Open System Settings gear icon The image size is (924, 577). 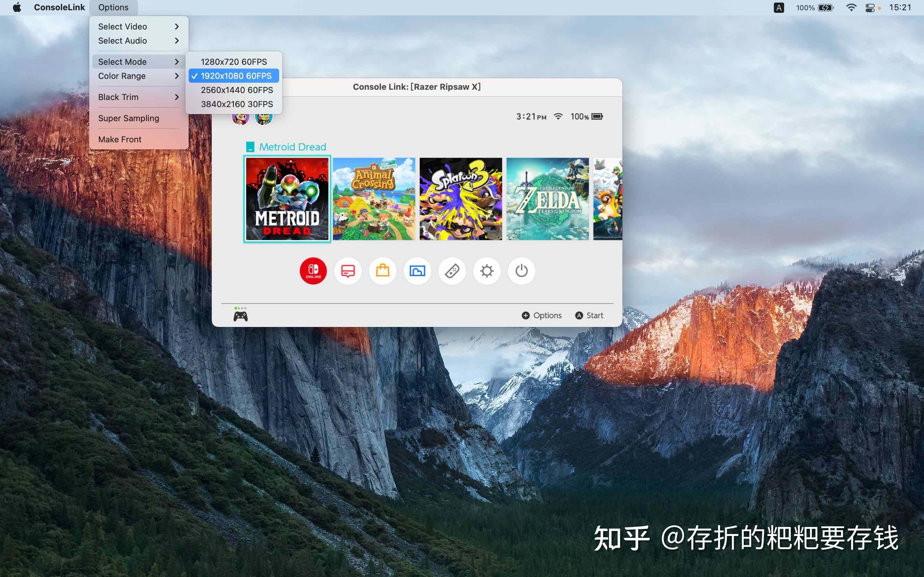(486, 271)
